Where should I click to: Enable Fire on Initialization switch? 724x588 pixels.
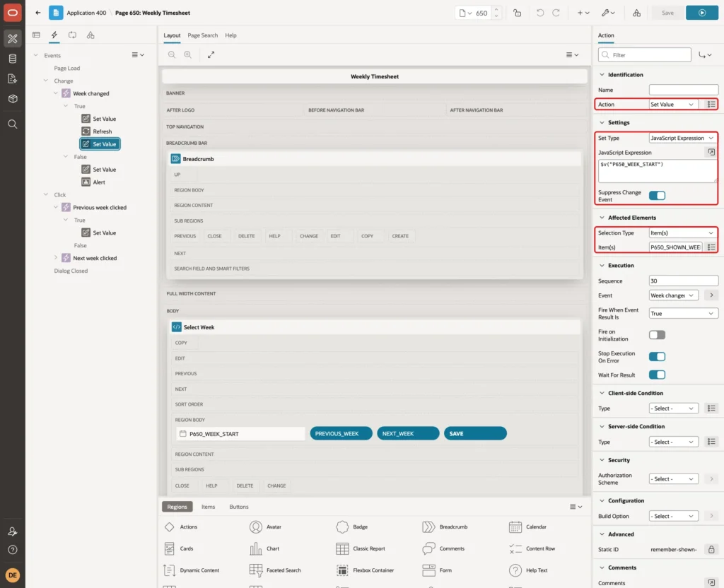coord(657,335)
